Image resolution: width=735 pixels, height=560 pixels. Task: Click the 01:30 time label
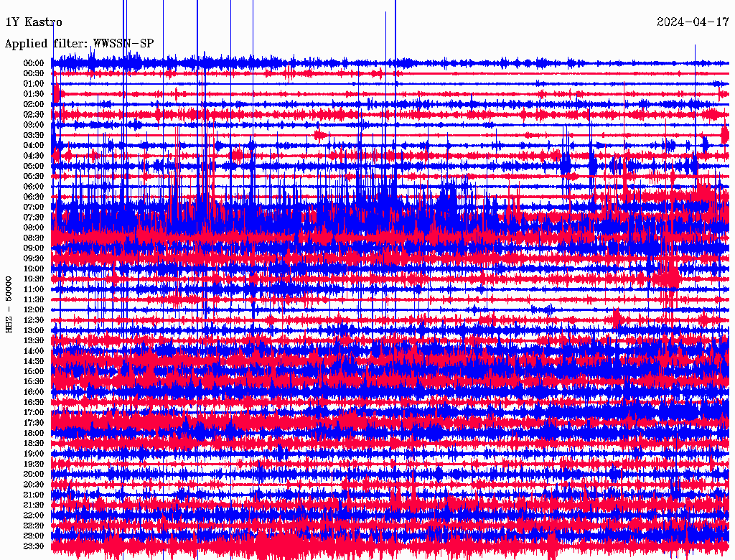tap(34, 94)
